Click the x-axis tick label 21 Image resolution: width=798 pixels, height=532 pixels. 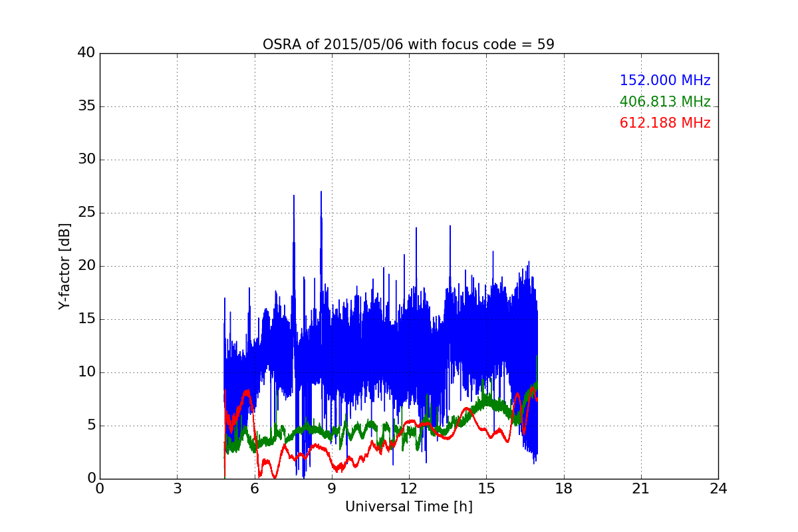coord(641,489)
